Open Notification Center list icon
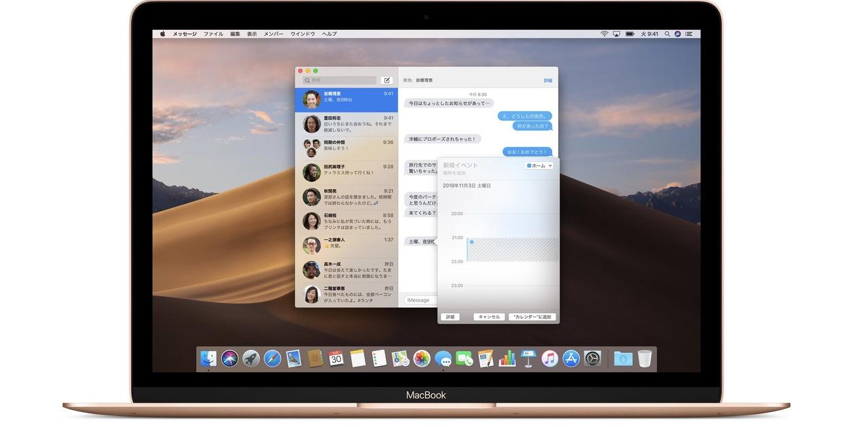The image size is (868, 427). pos(689,34)
